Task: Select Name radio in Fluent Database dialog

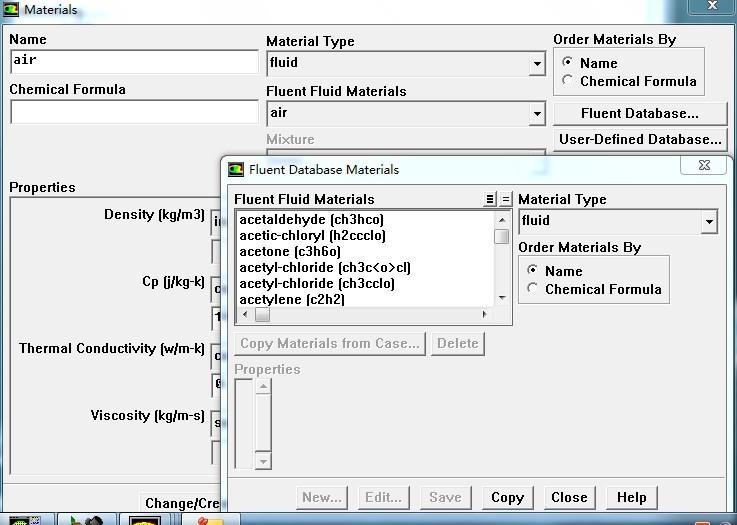Action: coord(532,270)
